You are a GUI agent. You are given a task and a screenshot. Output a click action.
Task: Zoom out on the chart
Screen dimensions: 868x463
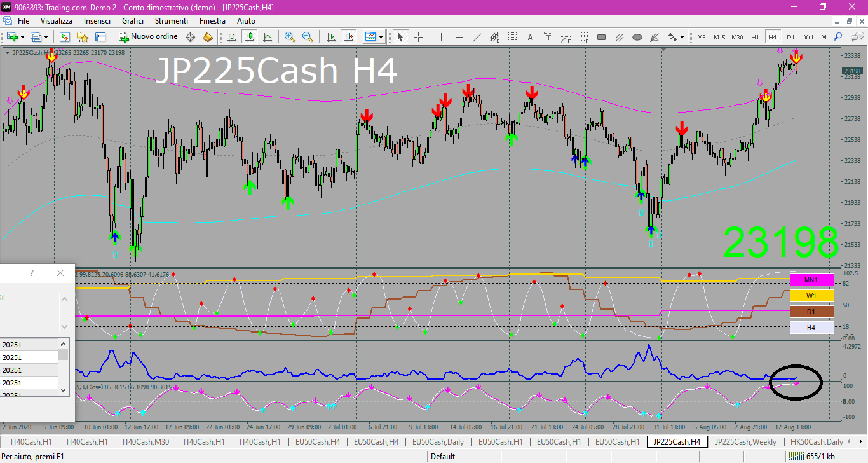click(308, 37)
